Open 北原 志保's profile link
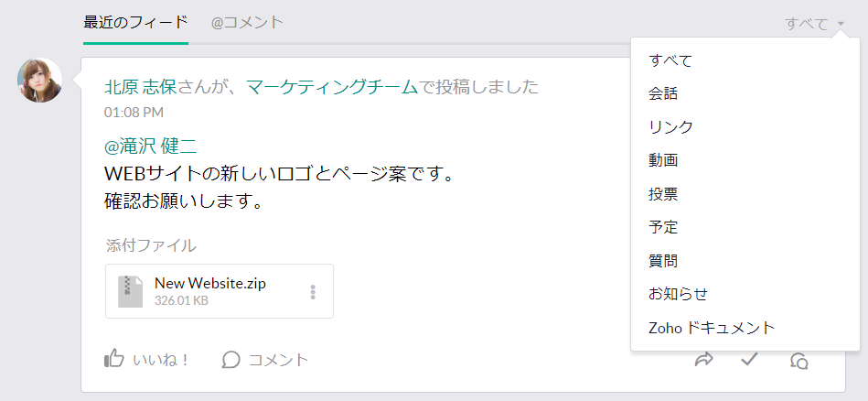The image size is (868, 401). click(141, 88)
